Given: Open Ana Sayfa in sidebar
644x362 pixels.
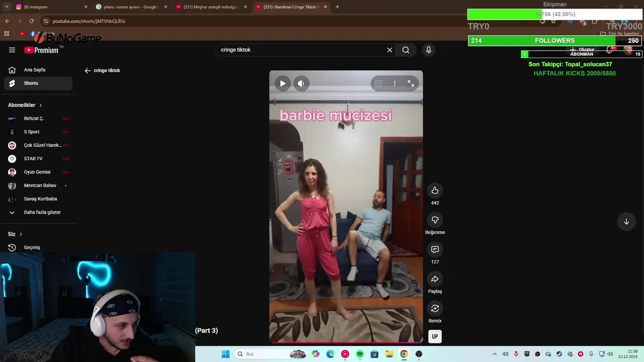Looking at the screenshot, I should tap(38, 70).
